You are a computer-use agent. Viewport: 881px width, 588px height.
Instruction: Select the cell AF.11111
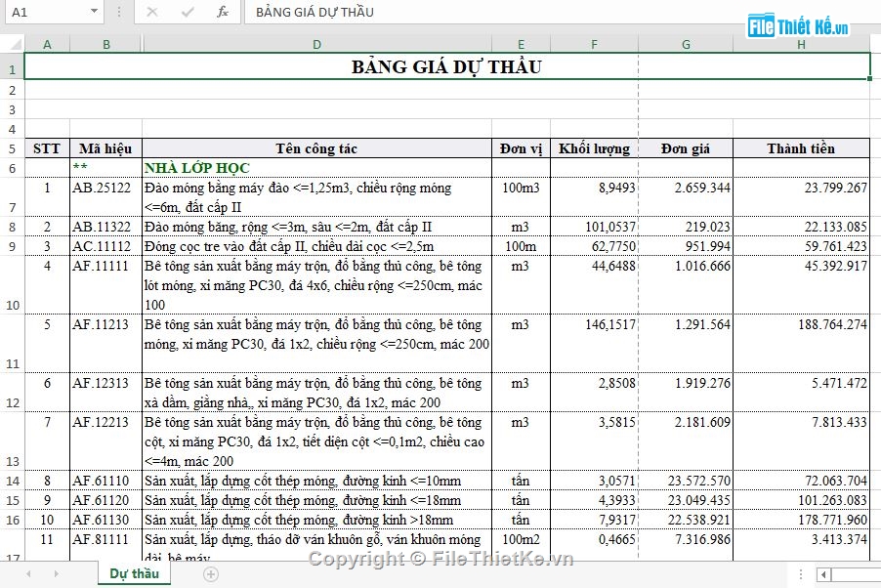(x=106, y=285)
